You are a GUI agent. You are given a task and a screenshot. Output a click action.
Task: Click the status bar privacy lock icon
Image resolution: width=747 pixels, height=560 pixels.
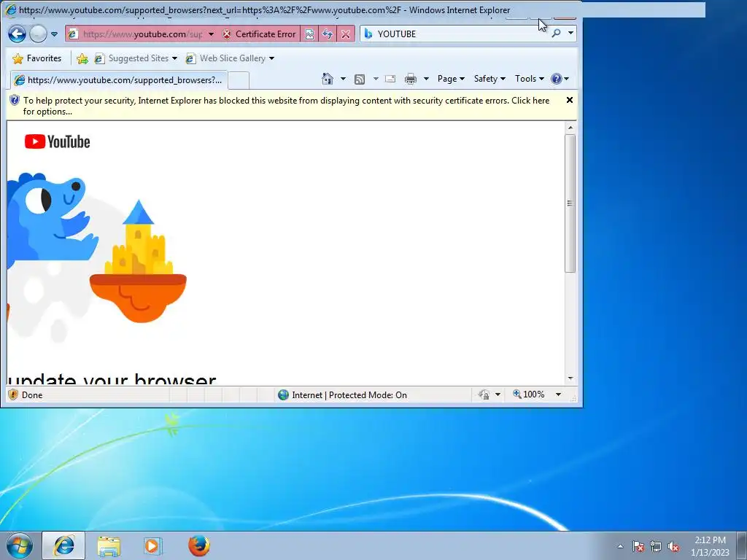484,394
